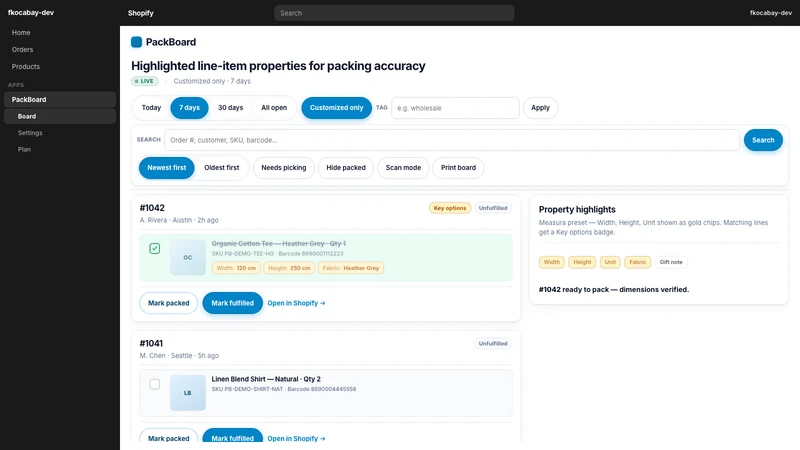Click the '#1042 ready to pack' status message
Viewport: 800px width, 450px height.
[614, 289]
